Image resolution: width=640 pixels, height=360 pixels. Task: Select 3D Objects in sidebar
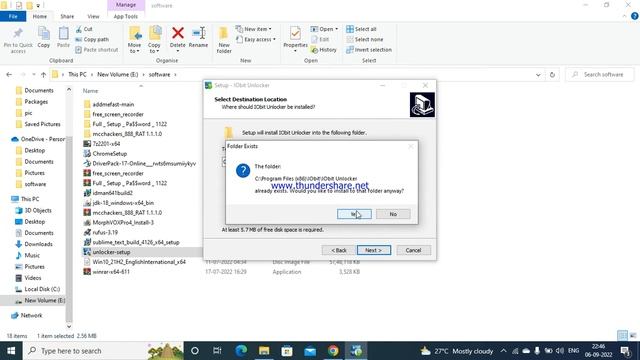[x=38, y=210]
